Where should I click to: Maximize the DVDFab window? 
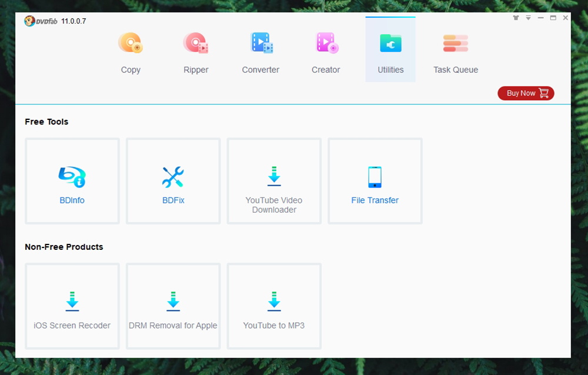553,18
